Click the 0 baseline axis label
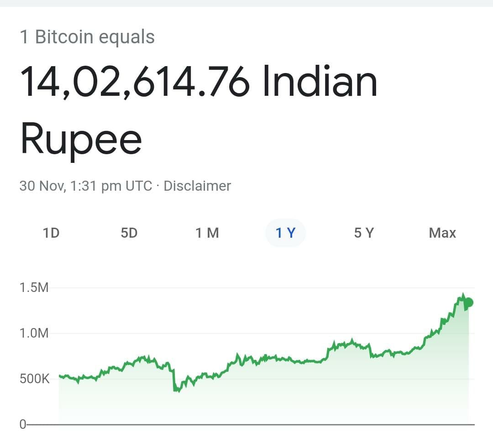493x448 pixels. point(23,424)
